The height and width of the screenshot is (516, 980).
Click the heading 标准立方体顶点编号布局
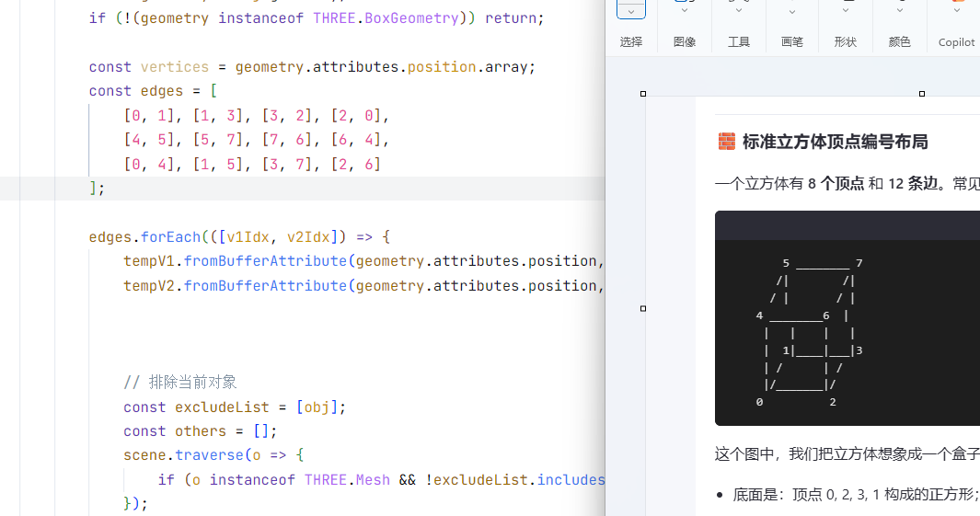click(x=835, y=142)
